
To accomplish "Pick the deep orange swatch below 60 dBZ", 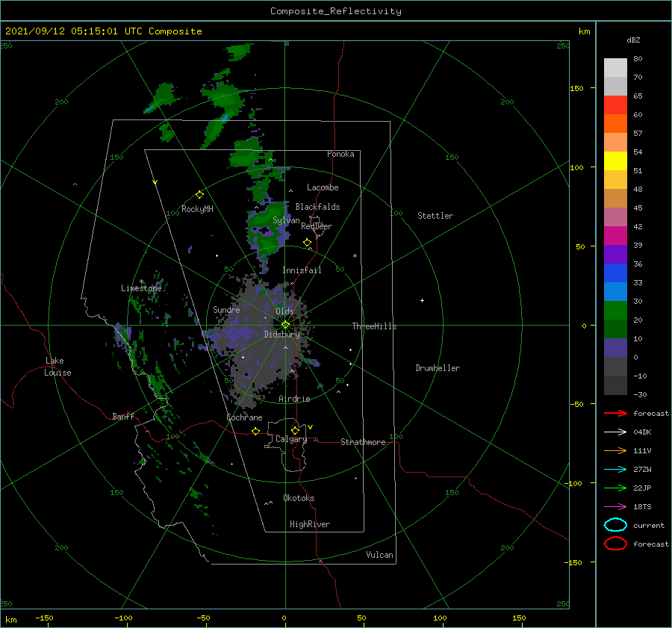I will [x=615, y=123].
